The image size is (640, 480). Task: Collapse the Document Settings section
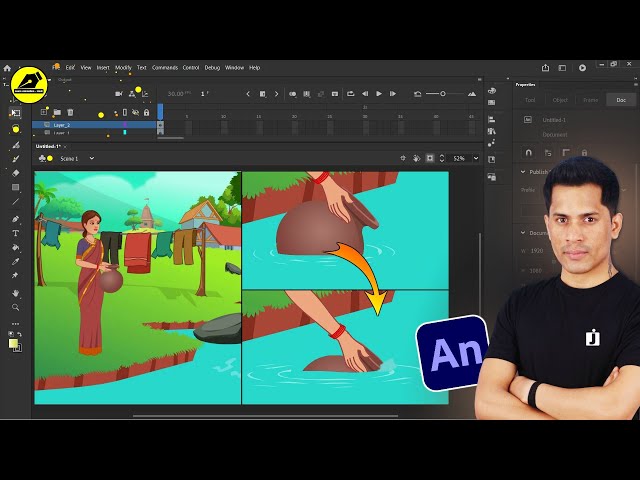(523, 233)
